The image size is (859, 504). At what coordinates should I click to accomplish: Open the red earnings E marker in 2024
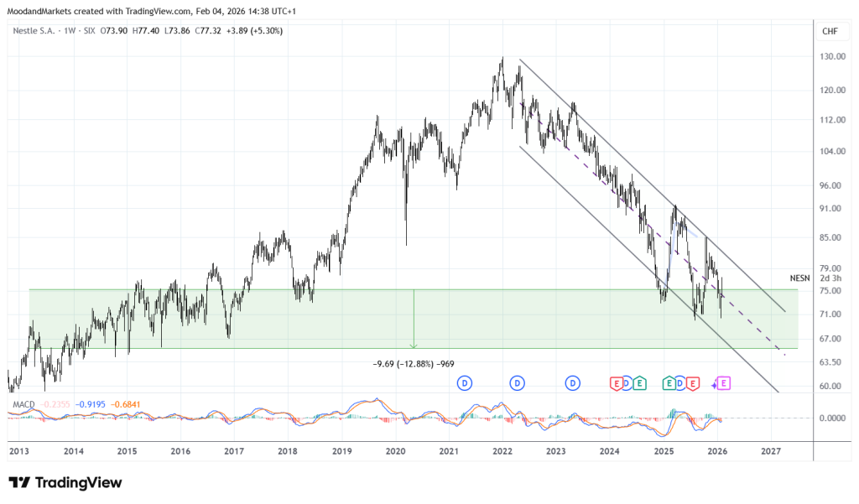616,383
